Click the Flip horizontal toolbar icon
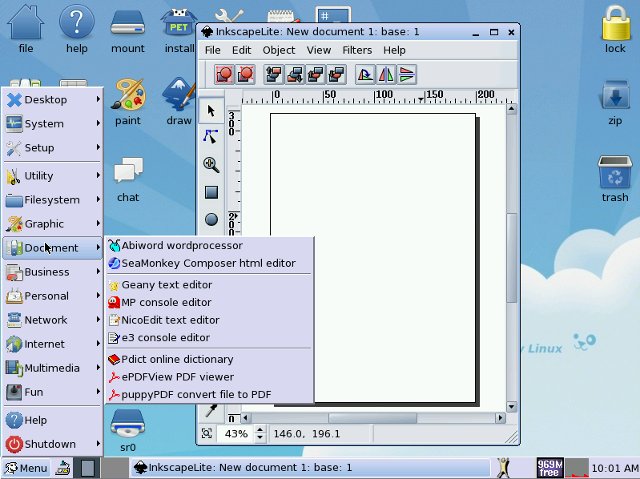The height and width of the screenshot is (479, 640). 386,75
